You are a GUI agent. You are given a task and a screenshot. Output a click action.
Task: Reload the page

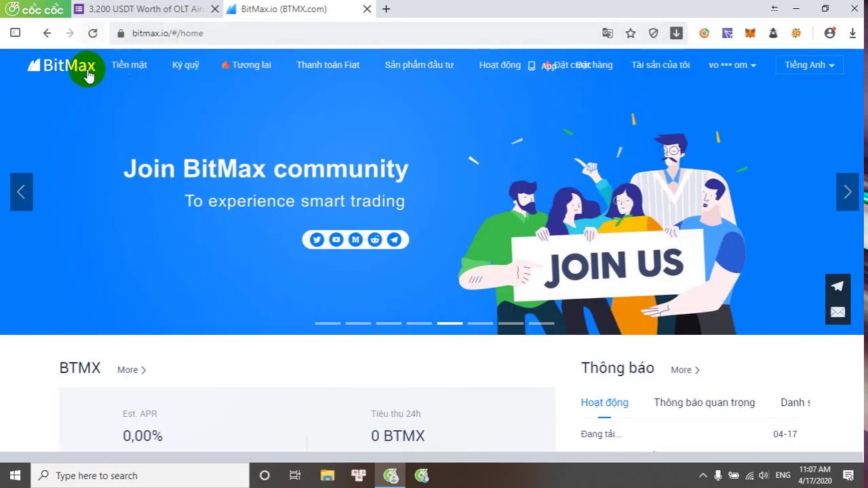(x=93, y=33)
